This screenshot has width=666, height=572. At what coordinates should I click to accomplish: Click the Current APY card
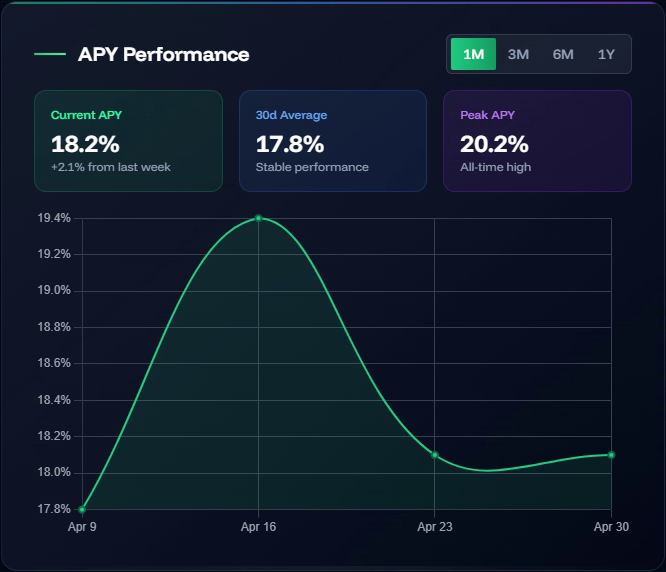[128, 141]
